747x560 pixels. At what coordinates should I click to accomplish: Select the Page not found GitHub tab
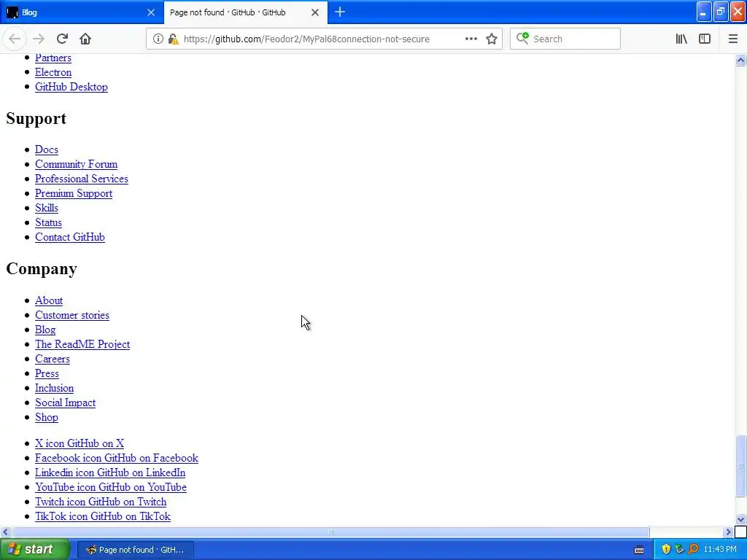(245, 12)
